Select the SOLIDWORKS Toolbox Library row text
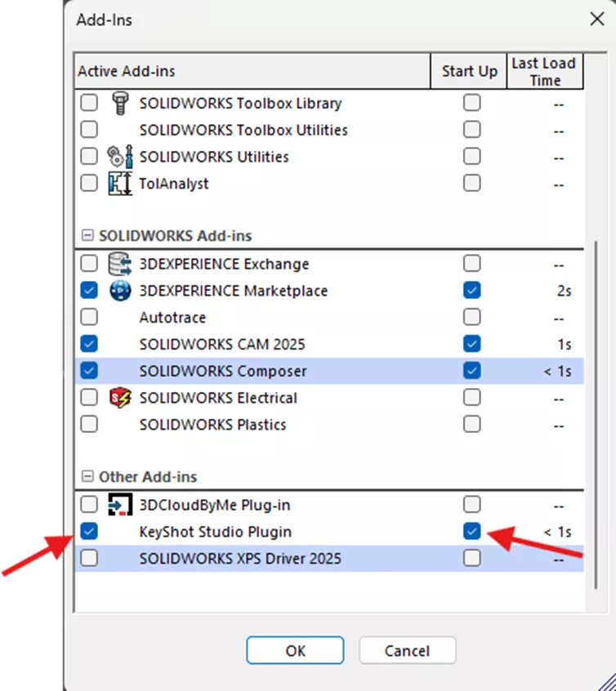The width and height of the screenshot is (616, 691). [240, 104]
